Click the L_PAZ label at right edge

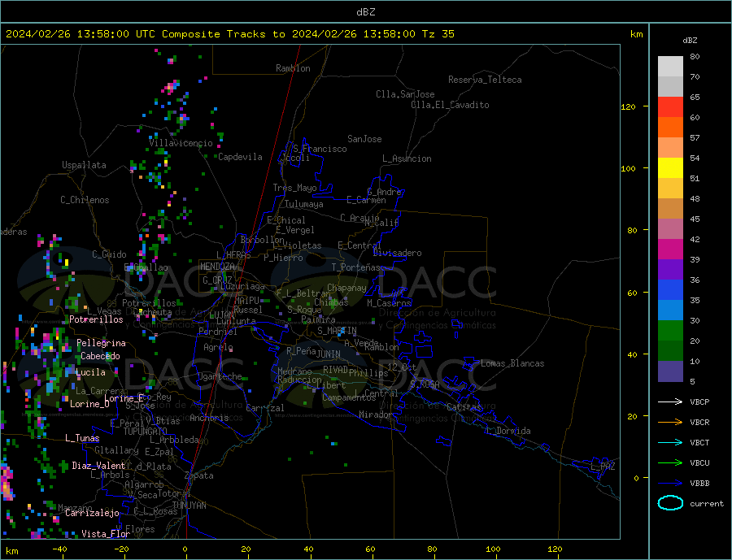(x=603, y=467)
